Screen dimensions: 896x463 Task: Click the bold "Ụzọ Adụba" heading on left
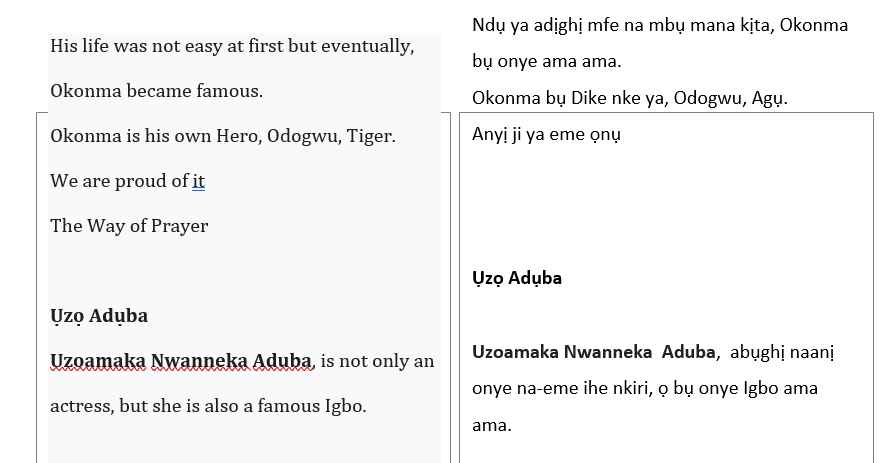[x=99, y=316]
